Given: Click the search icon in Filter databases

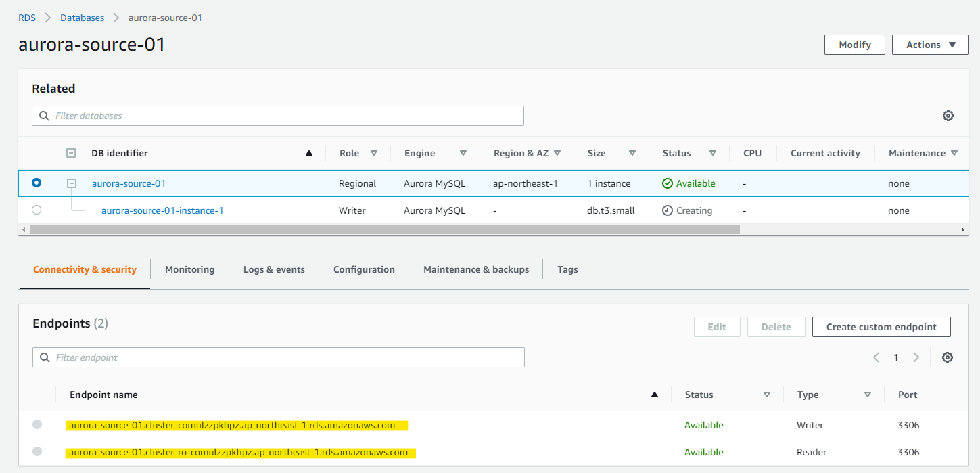Looking at the screenshot, I should [45, 116].
